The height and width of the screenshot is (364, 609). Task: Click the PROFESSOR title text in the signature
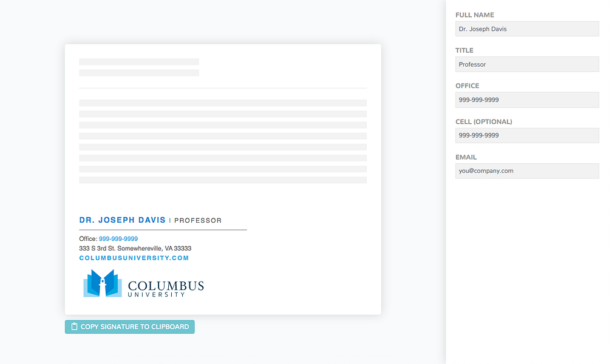tap(197, 220)
